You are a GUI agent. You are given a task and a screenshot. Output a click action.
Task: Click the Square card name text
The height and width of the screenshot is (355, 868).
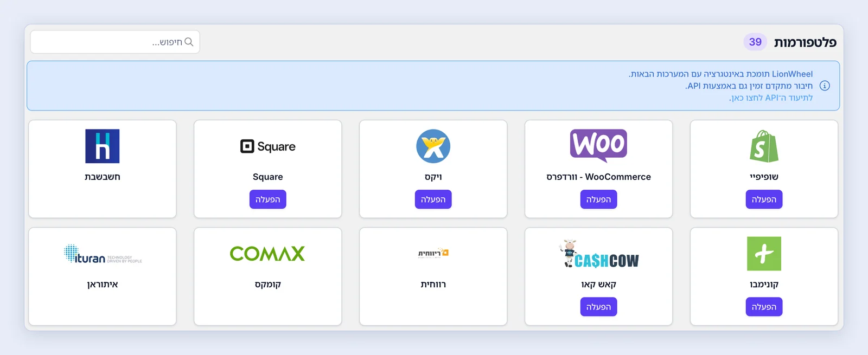click(x=268, y=177)
